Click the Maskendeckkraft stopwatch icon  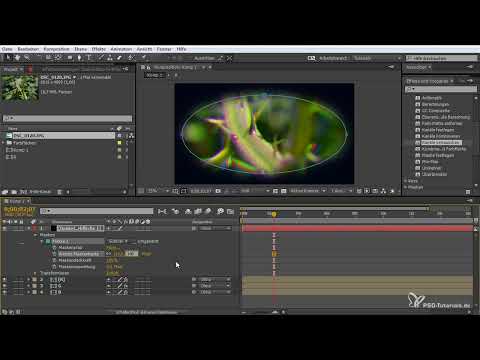pos(55,260)
